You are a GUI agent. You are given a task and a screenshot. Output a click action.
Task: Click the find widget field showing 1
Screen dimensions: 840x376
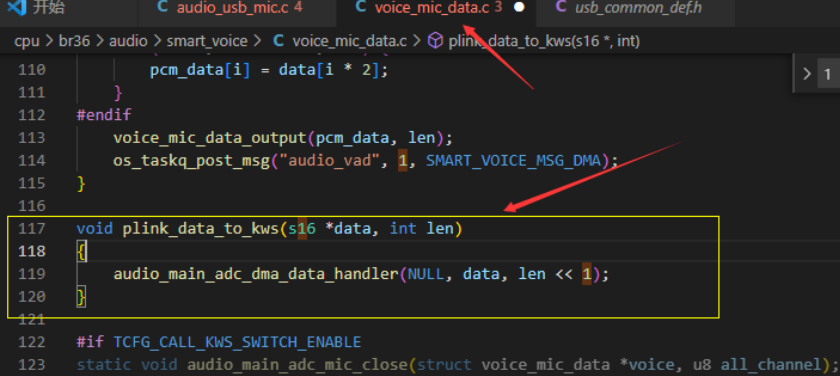pos(828,74)
